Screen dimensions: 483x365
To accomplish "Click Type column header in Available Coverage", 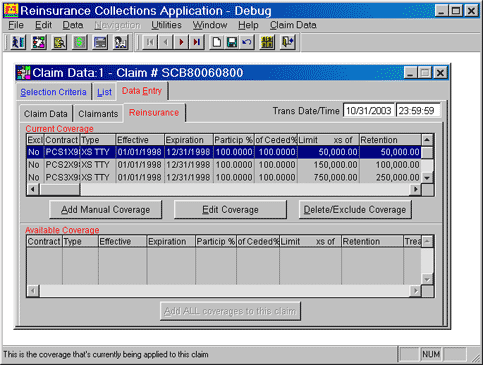I will coord(80,241).
